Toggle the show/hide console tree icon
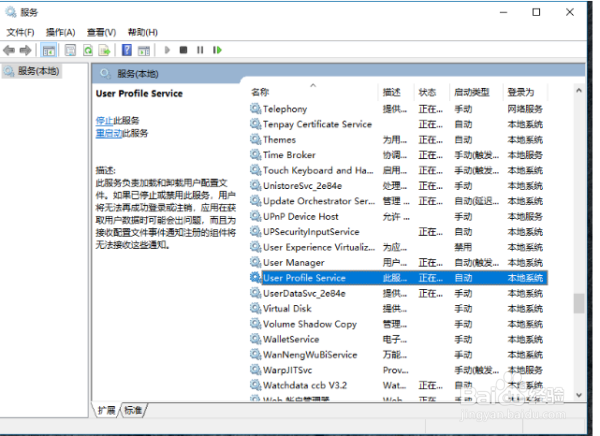600x436 pixels. click(x=49, y=50)
